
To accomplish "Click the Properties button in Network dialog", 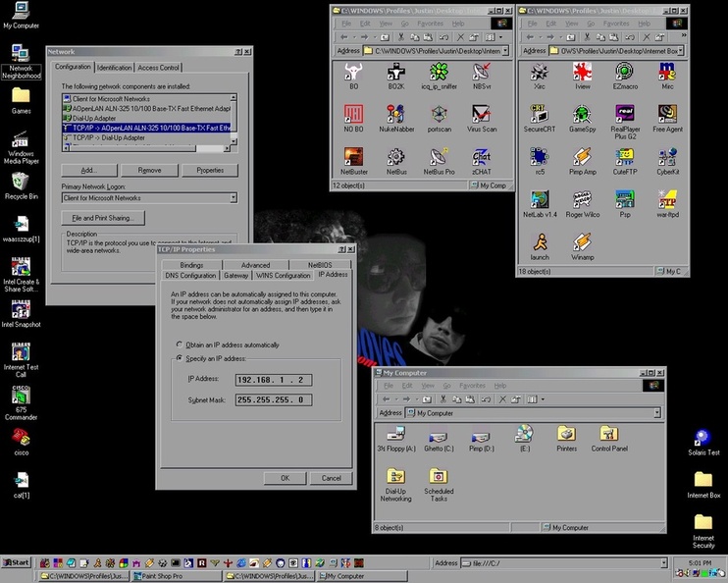I will coord(210,170).
